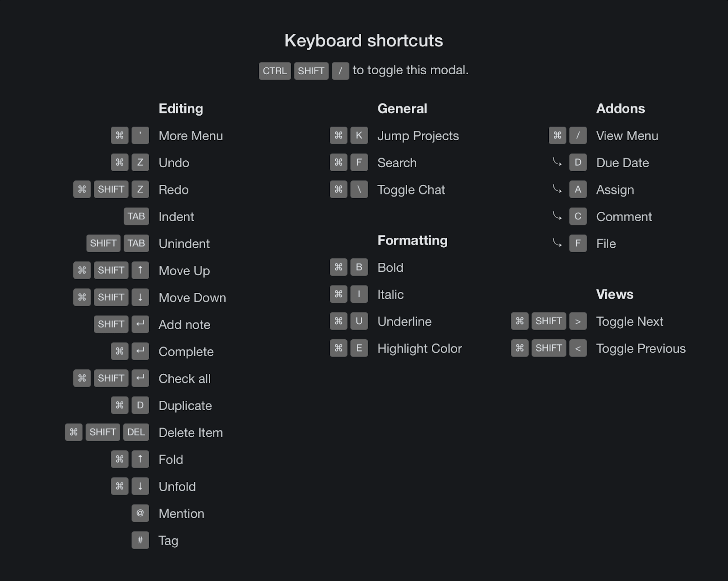Click the backslash key beside Toggle Chat
This screenshot has width=728, height=581.
(359, 189)
